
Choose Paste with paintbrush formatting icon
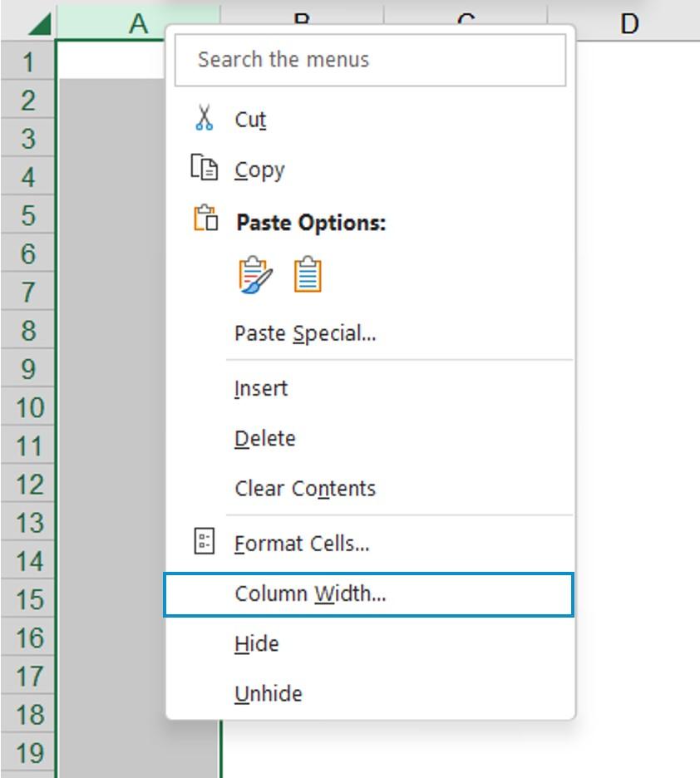[255, 274]
